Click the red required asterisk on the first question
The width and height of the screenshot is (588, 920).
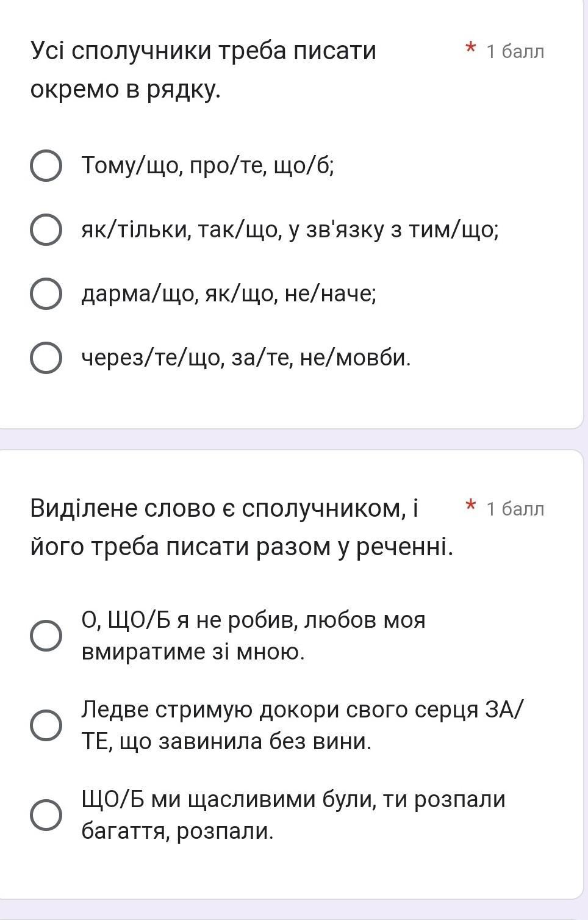pyautogui.click(x=470, y=49)
